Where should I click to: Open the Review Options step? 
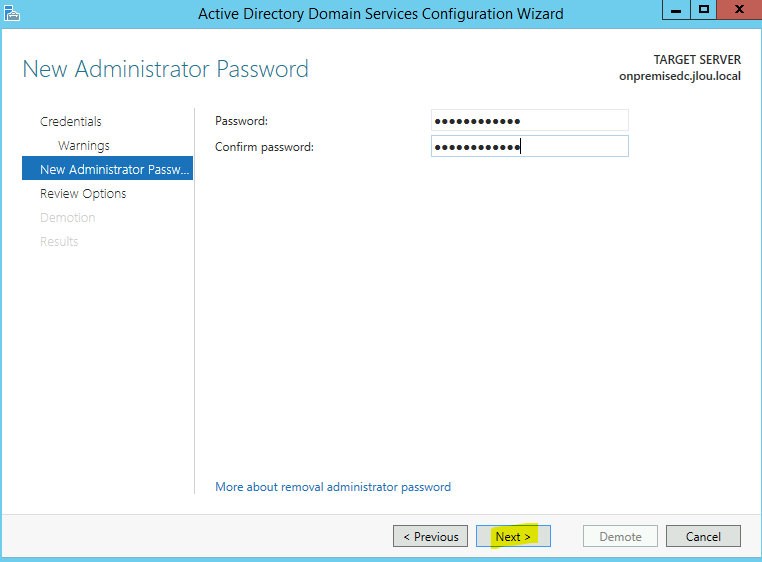[x=83, y=194]
